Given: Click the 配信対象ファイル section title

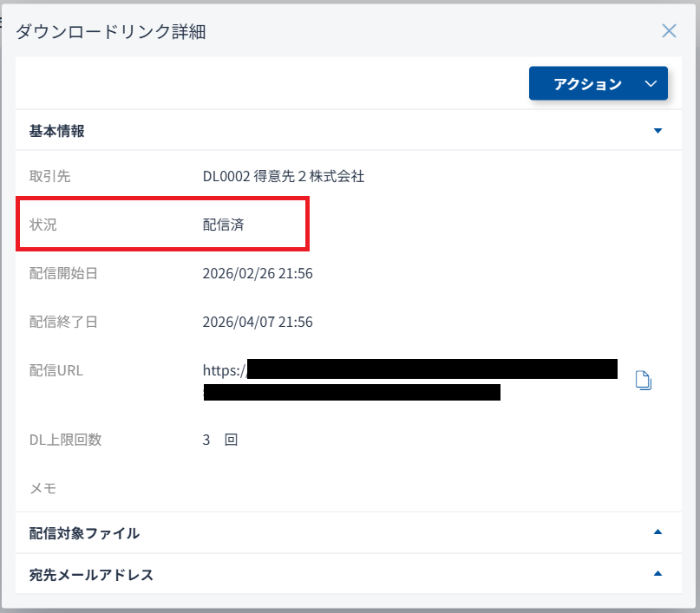Looking at the screenshot, I should point(84,533).
